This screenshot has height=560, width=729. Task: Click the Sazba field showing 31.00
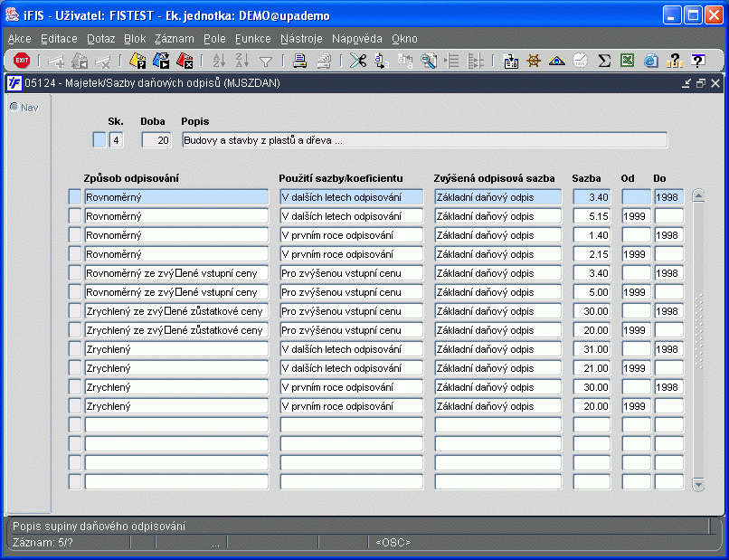(593, 349)
